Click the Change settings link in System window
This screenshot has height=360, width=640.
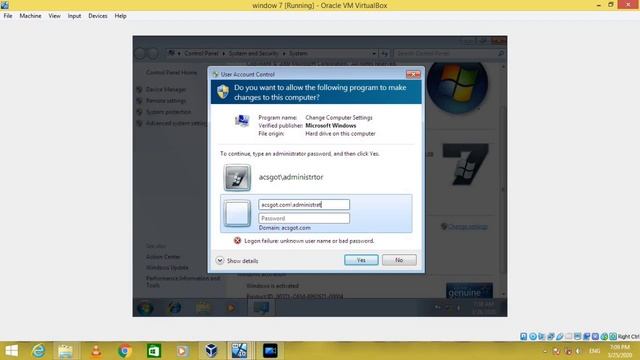point(468,227)
